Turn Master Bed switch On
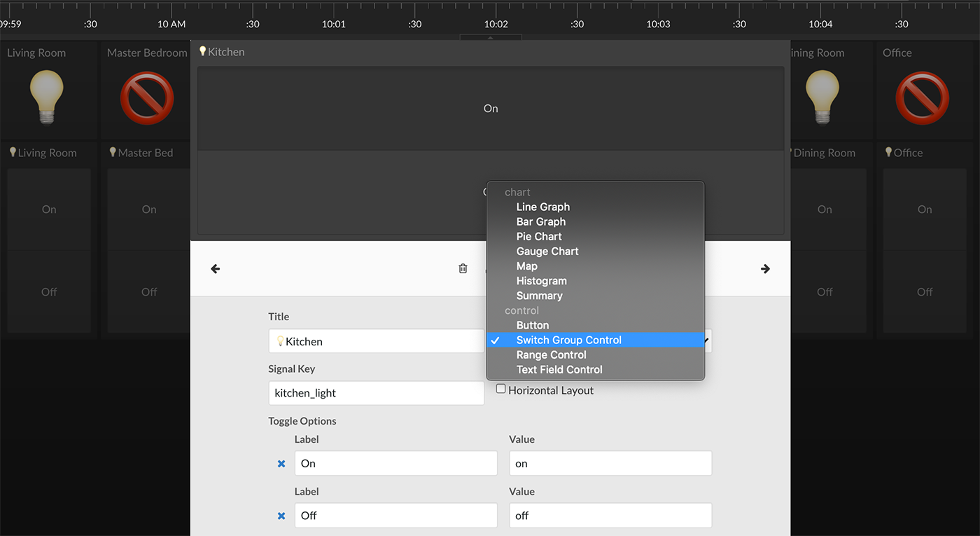Image resolution: width=980 pixels, height=536 pixels. coord(149,209)
